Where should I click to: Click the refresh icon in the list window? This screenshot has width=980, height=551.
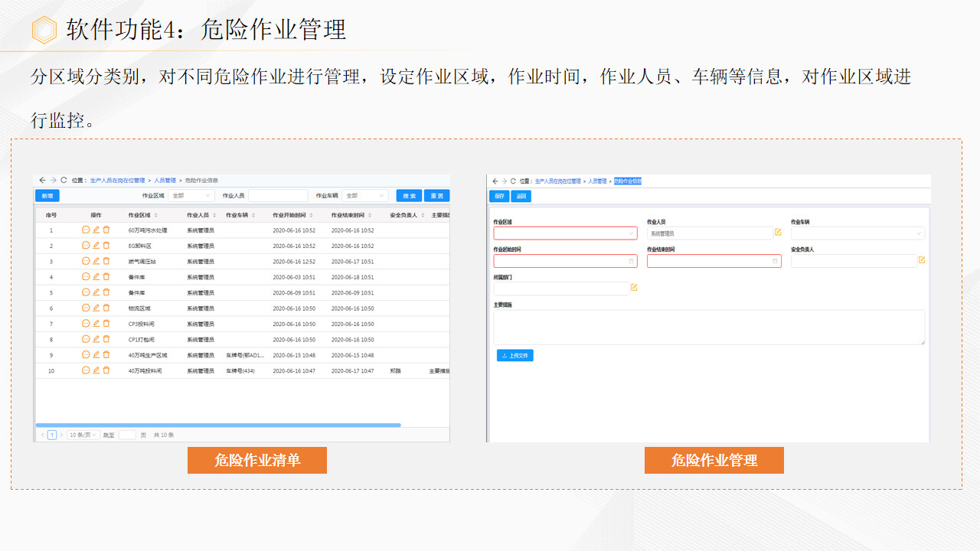pyautogui.click(x=64, y=181)
